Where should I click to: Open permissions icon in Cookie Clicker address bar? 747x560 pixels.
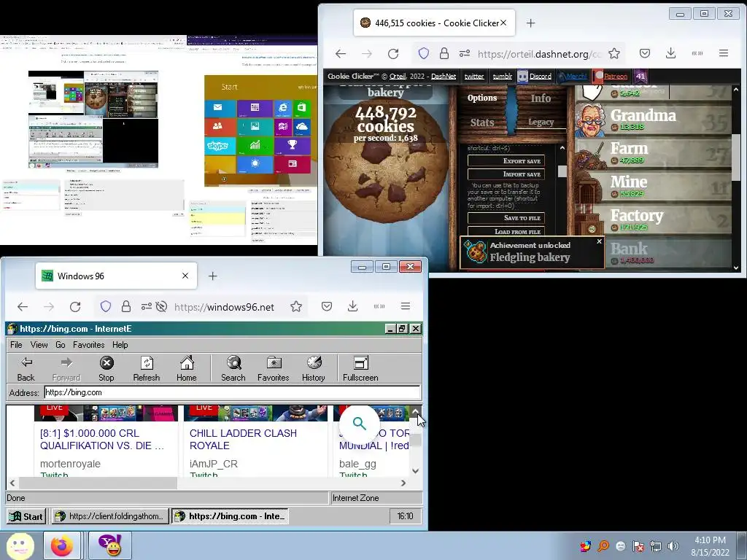click(x=465, y=54)
